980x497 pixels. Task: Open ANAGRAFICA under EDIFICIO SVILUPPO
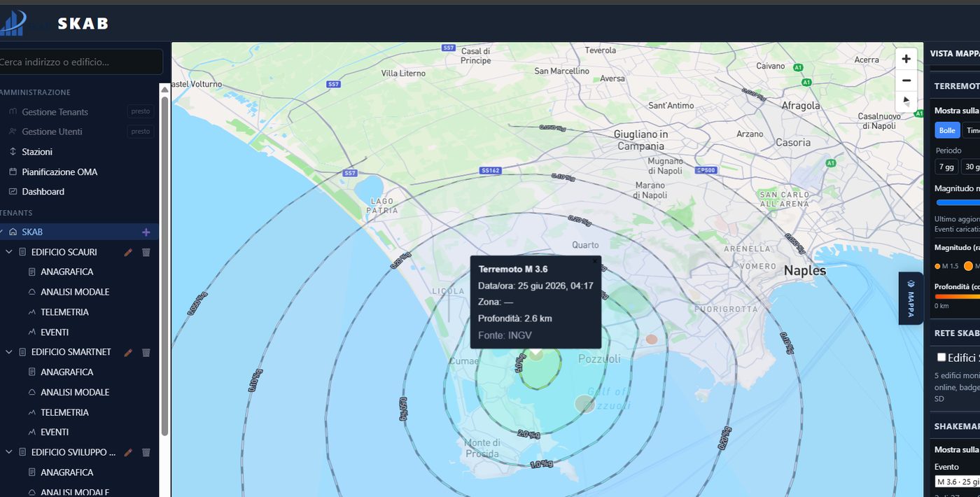coord(66,472)
